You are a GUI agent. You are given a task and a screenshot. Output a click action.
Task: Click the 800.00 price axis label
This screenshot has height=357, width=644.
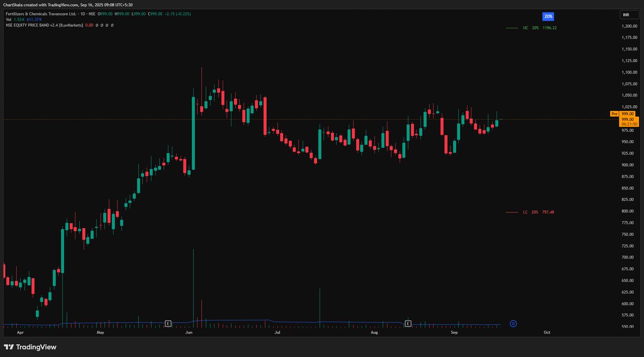click(x=629, y=212)
